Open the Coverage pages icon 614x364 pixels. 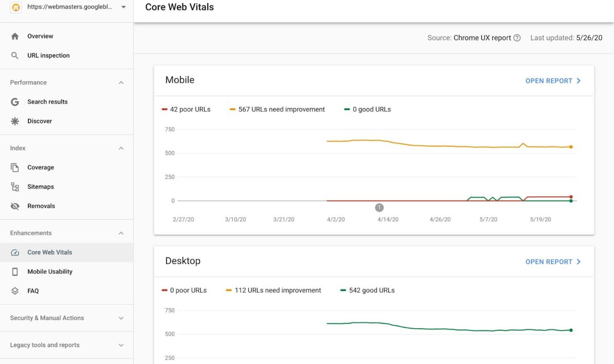point(15,167)
